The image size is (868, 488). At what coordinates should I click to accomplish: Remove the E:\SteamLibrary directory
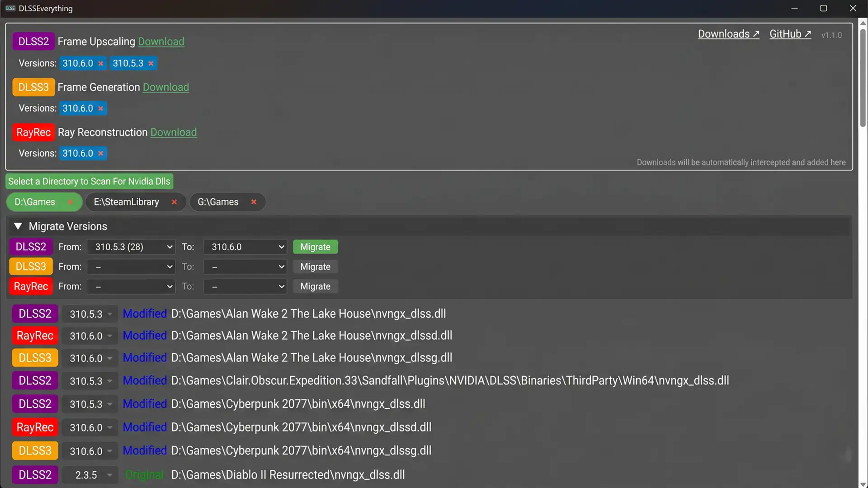[174, 202]
